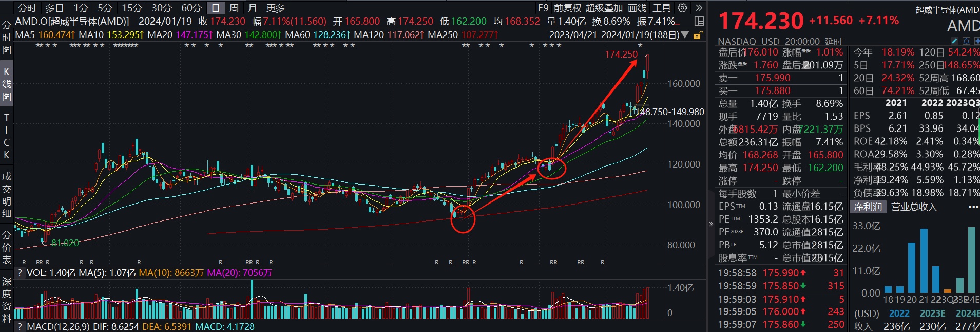Open the date range dropdown triangle
The width and height of the screenshot is (980, 332).
point(685,35)
